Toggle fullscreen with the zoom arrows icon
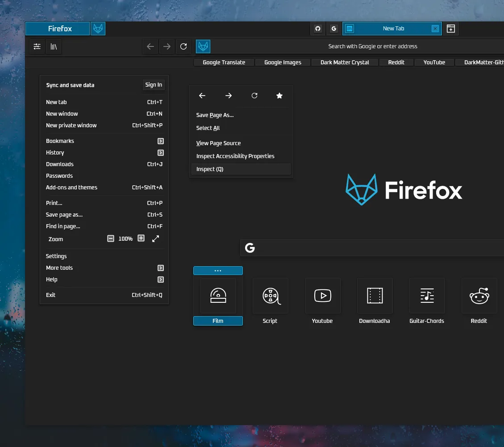This screenshot has width=504, height=447. (x=155, y=239)
